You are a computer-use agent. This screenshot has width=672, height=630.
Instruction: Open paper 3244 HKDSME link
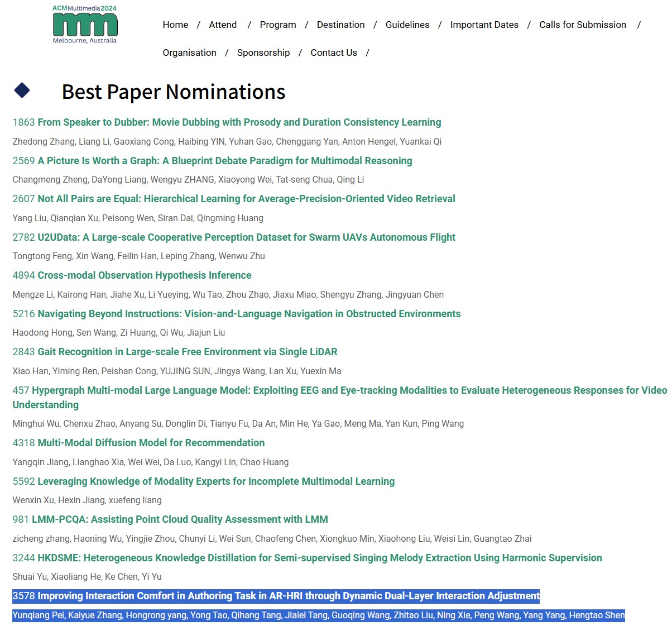pos(307,558)
